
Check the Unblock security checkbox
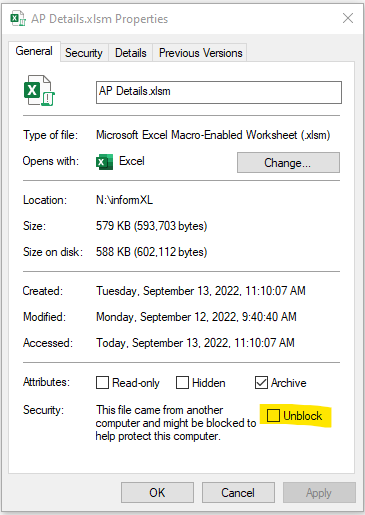pos(273,415)
